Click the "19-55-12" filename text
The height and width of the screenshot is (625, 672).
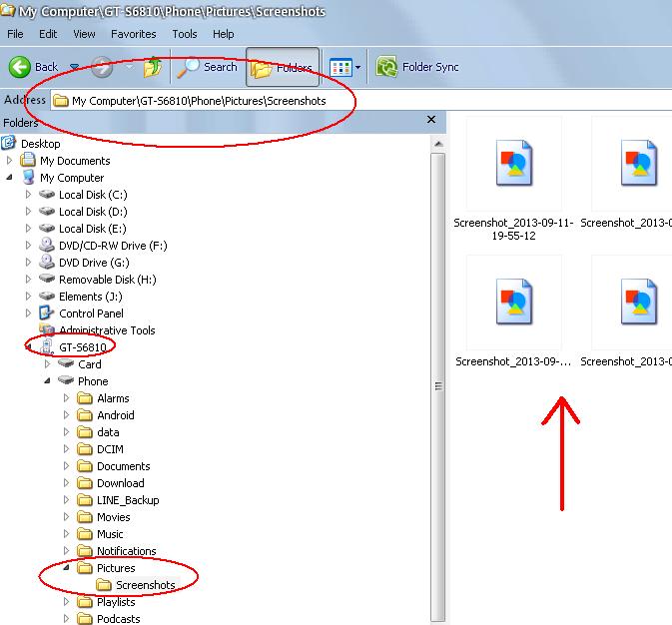[513, 236]
